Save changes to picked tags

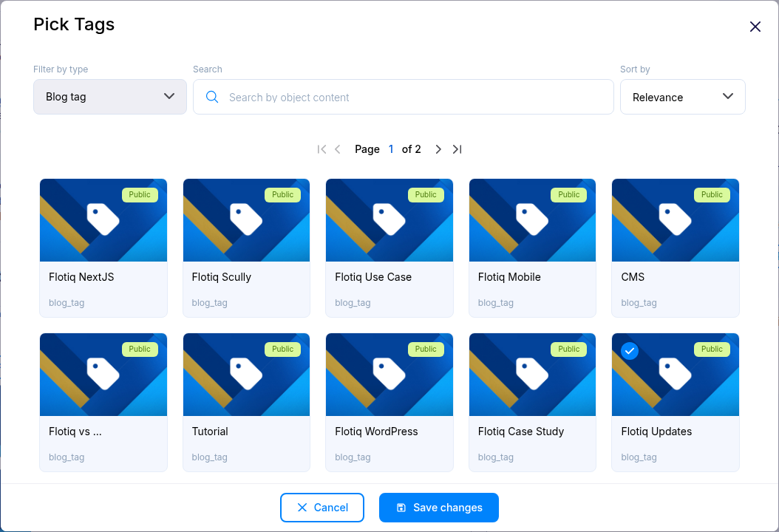439,508
